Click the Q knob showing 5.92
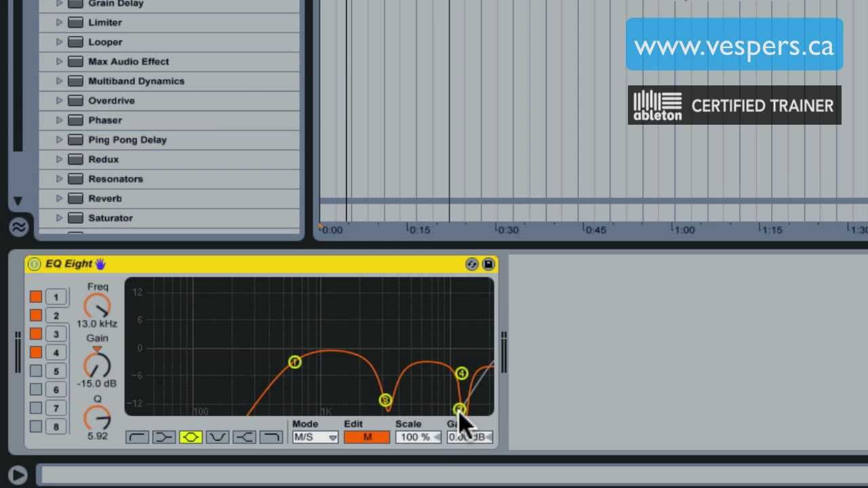Screen dimensions: 868x488 [x=97, y=418]
